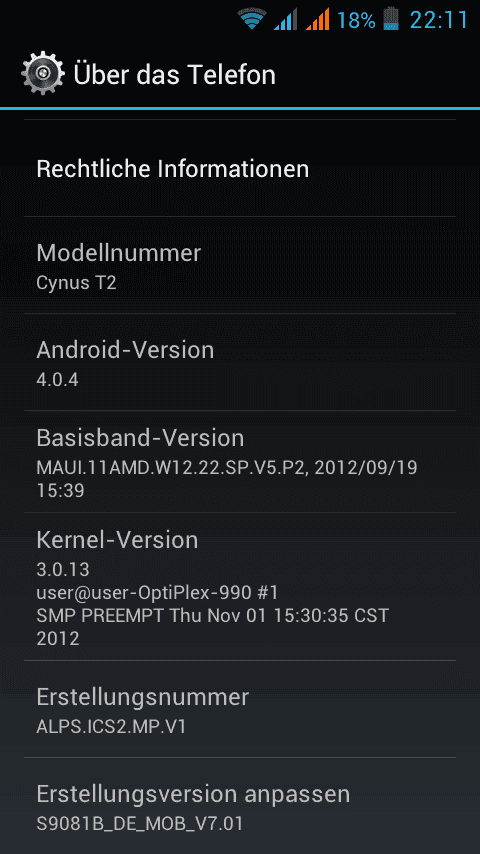Tap the Android-Version entry

tap(240, 362)
